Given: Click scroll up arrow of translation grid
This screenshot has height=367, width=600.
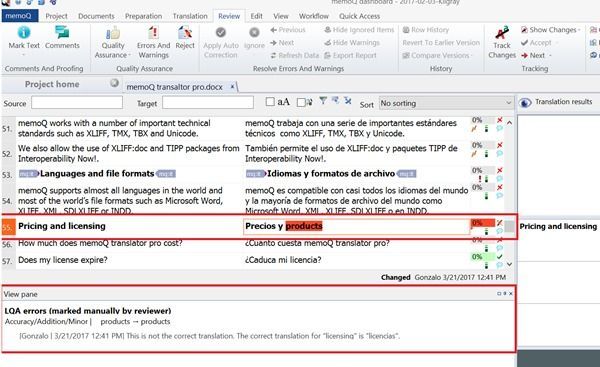Looking at the screenshot, I should click(x=509, y=123).
